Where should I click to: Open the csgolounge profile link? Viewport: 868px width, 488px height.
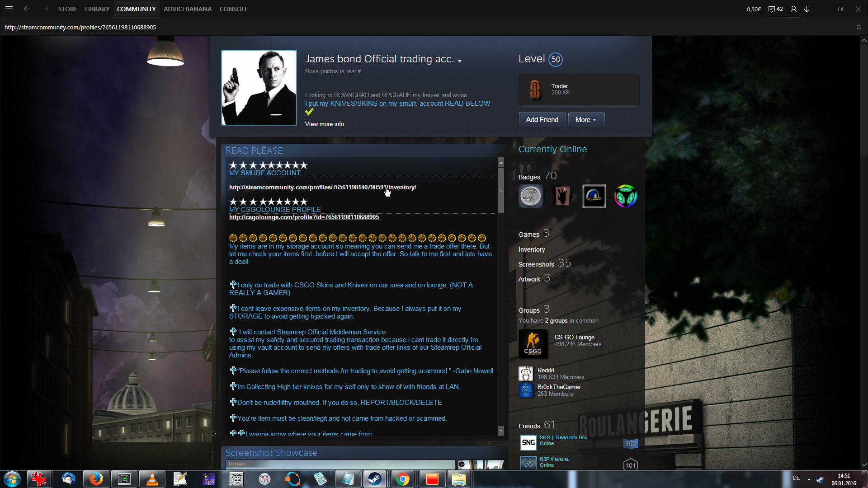tap(304, 217)
